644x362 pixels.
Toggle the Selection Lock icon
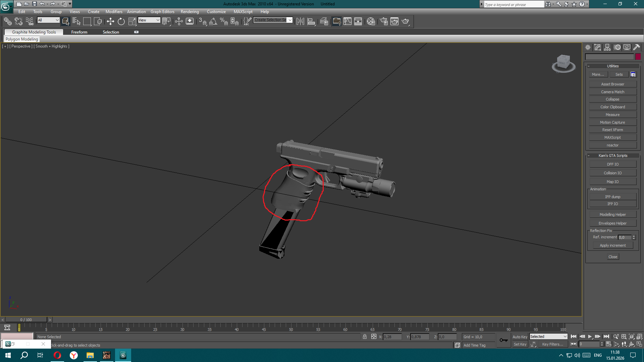coord(365,337)
